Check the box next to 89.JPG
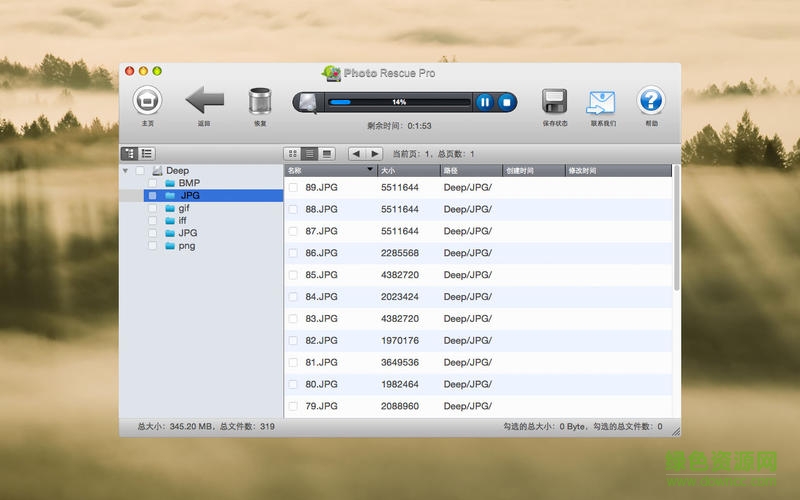The image size is (800, 500). (293, 187)
